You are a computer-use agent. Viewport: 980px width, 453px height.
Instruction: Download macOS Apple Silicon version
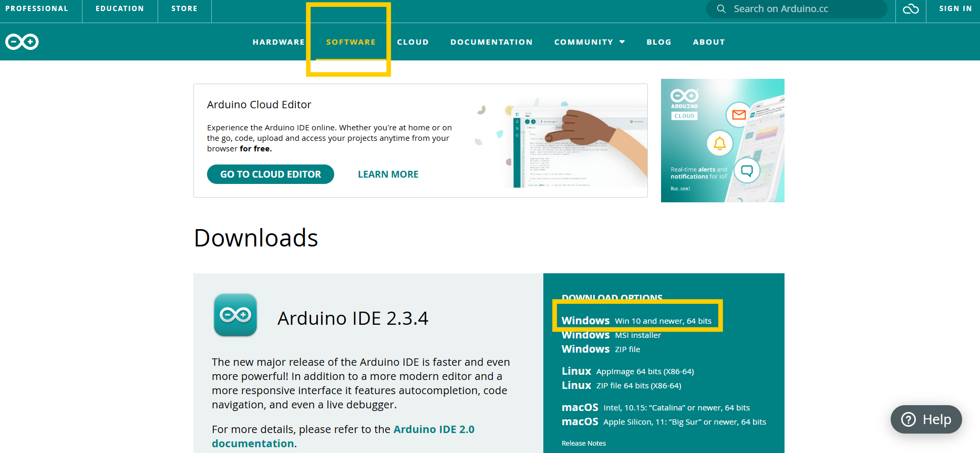(x=664, y=422)
